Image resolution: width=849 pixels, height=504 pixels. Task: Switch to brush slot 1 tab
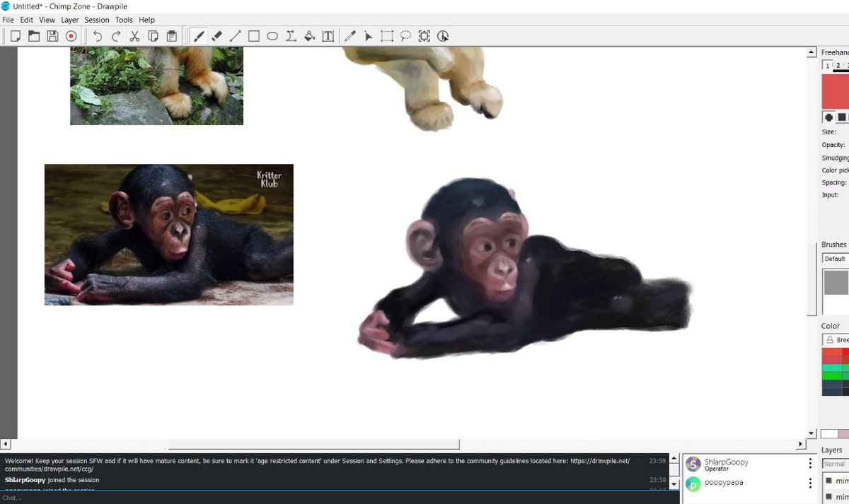point(827,66)
